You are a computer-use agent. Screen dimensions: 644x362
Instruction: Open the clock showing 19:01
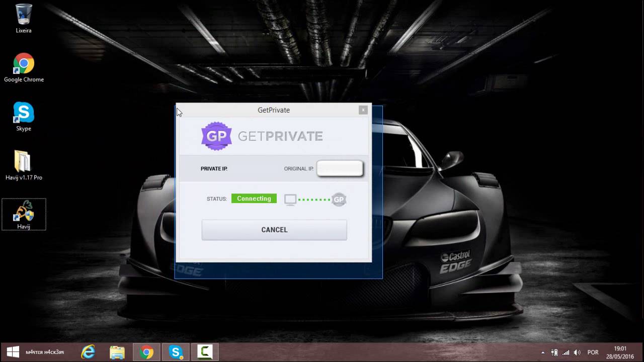pos(620,352)
